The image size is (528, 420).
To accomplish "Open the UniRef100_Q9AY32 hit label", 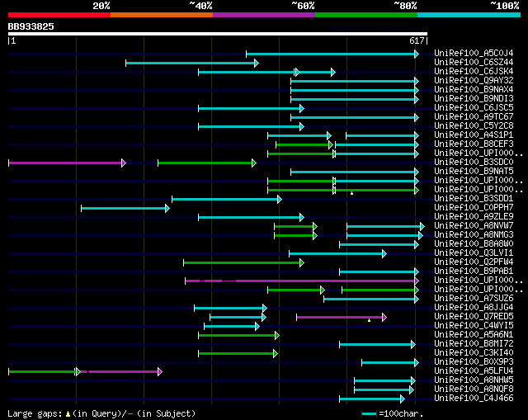I will point(474,80).
